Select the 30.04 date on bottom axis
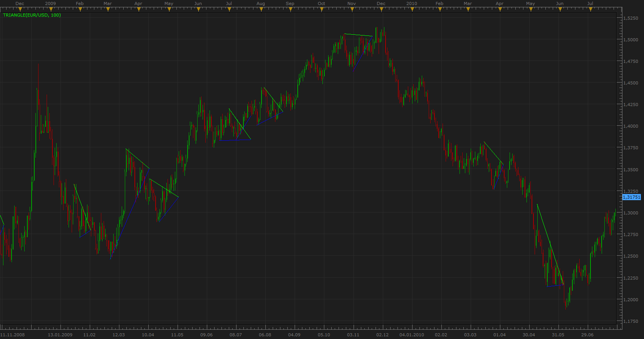This screenshot has width=644, height=339. point(529,335)
